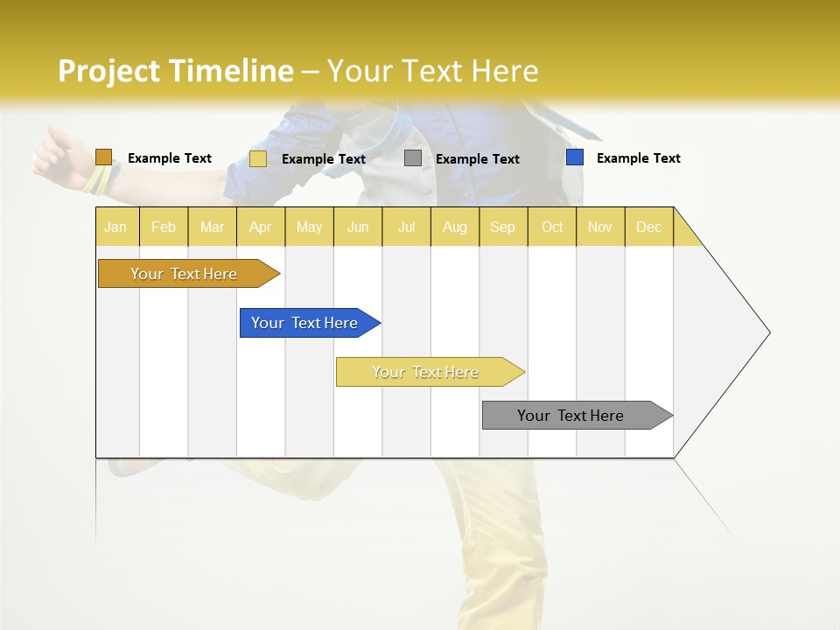Select the last 'Example Text' label
The width and height of the screenshot is (840, 630).
coord(638,157)
